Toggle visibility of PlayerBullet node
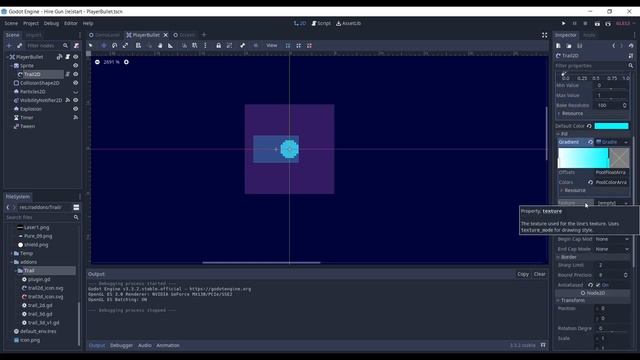Image resolution: width=640 pixels, height=360 pixels. [76, 57]
